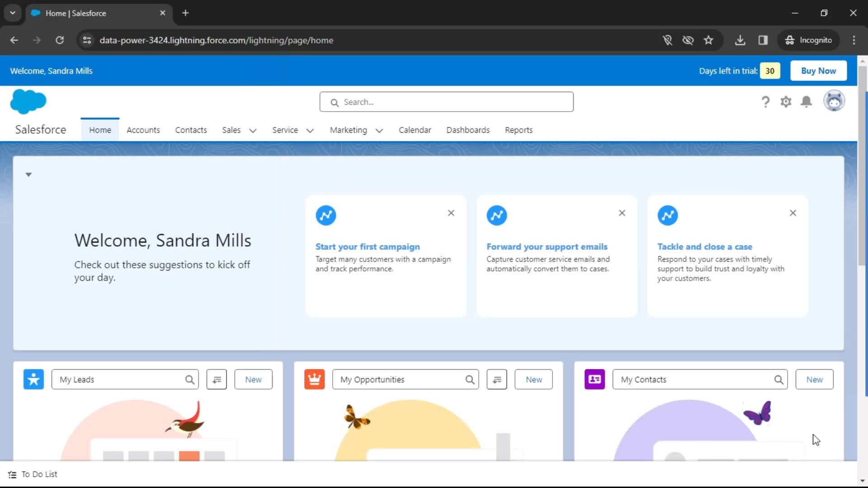
Task: Open the Home tab
Action: pyautogui.click(x=100, y=130)
